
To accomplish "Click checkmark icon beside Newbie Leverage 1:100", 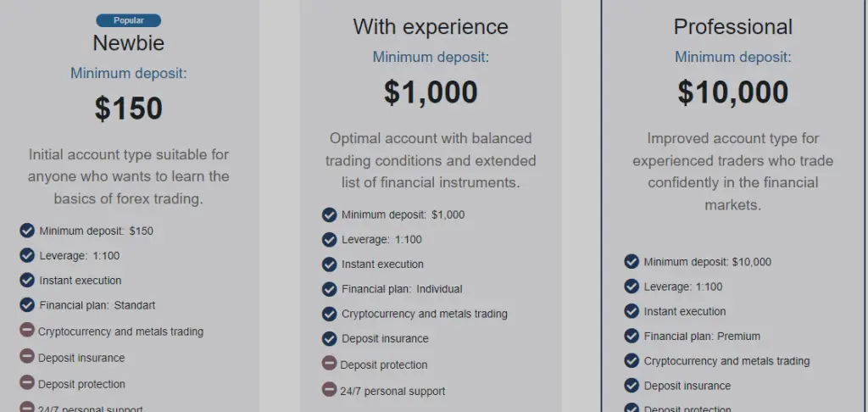I will tap(27, 255).
